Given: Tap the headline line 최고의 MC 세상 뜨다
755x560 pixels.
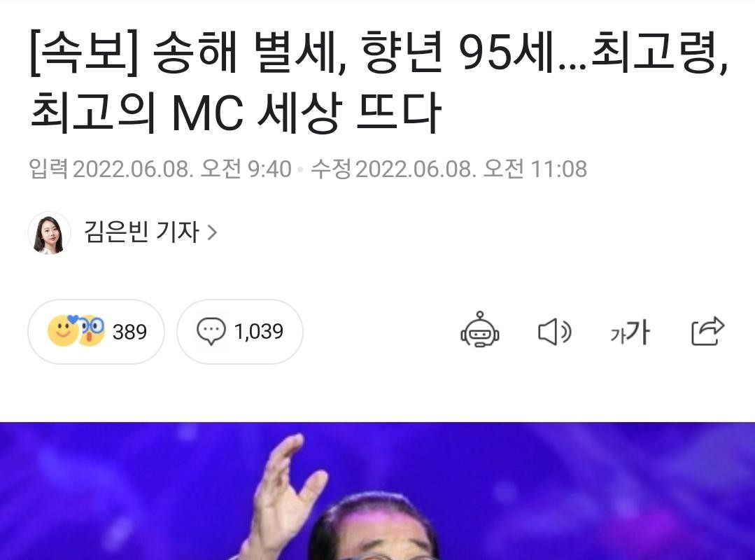Looking at the screenshot, I should [x=236, y=112].
